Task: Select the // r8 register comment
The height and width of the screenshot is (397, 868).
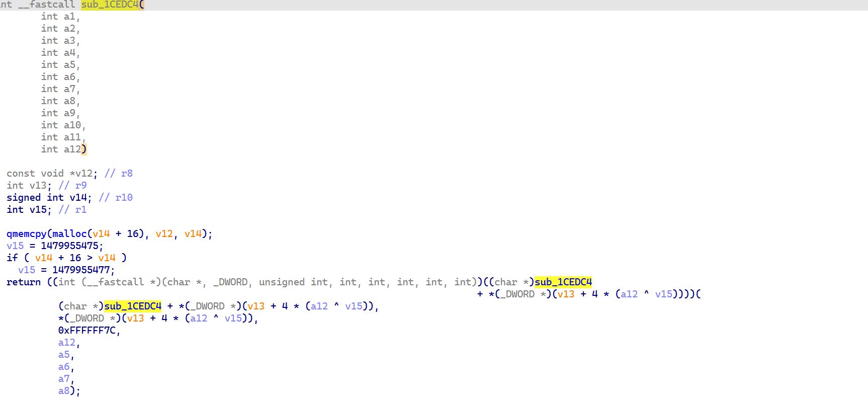Action: point(119,174)
